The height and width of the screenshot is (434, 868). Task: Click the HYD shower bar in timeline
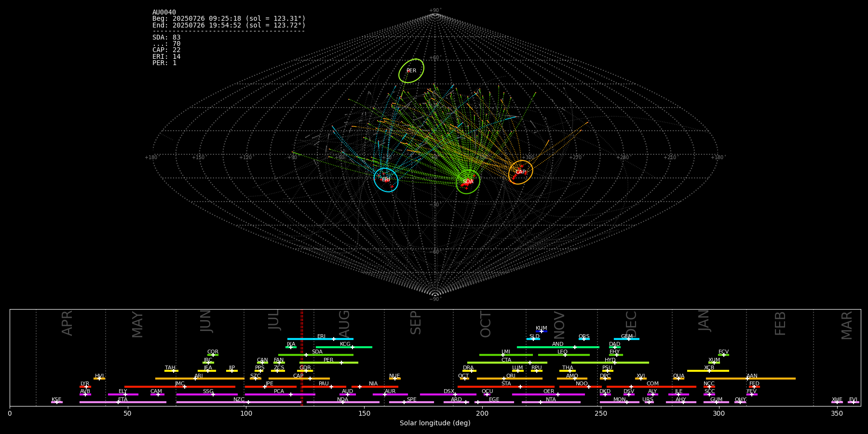click(610, 363)
